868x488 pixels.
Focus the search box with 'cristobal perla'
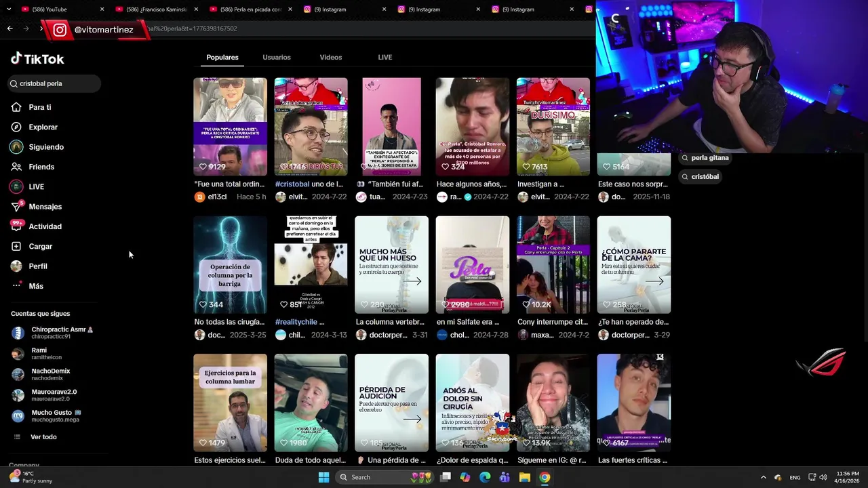point(54,83)
